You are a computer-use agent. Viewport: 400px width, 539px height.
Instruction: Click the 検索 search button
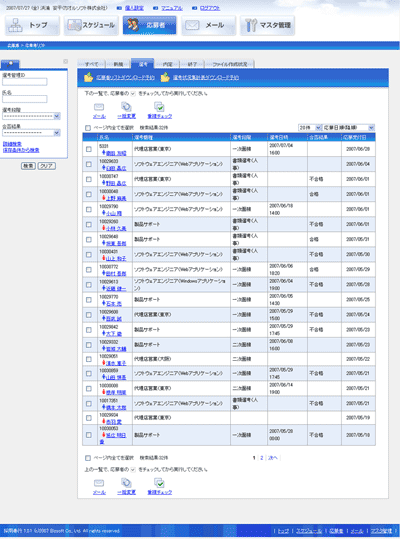28,166
